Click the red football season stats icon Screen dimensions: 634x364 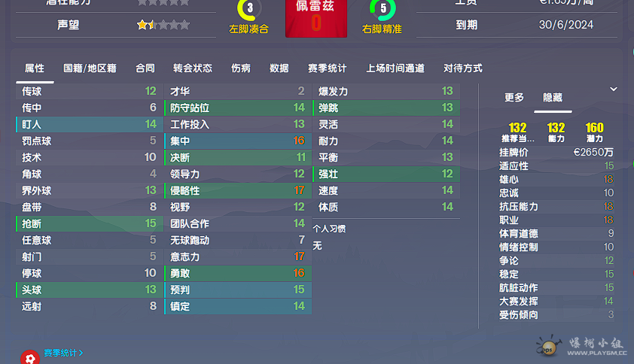tap(30, 357)
